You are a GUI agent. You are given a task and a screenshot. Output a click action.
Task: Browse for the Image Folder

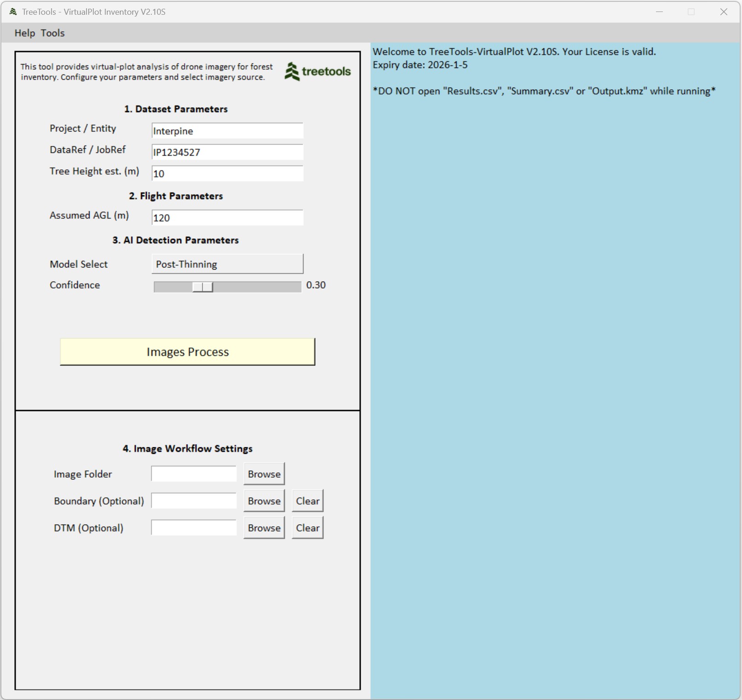click(x=264, y=474)
